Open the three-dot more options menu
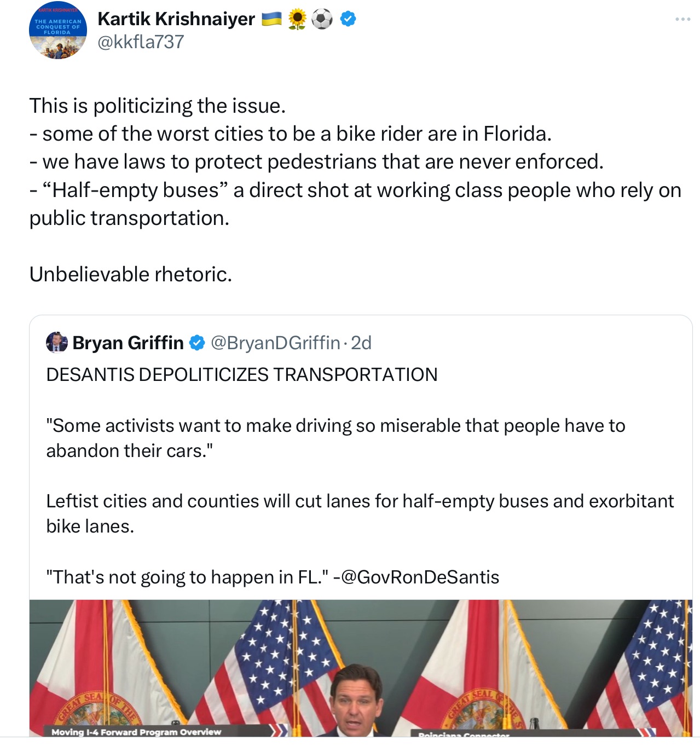The width and height of the screenshot is (700, 746). pyautogui.click(x=682, y=20)
